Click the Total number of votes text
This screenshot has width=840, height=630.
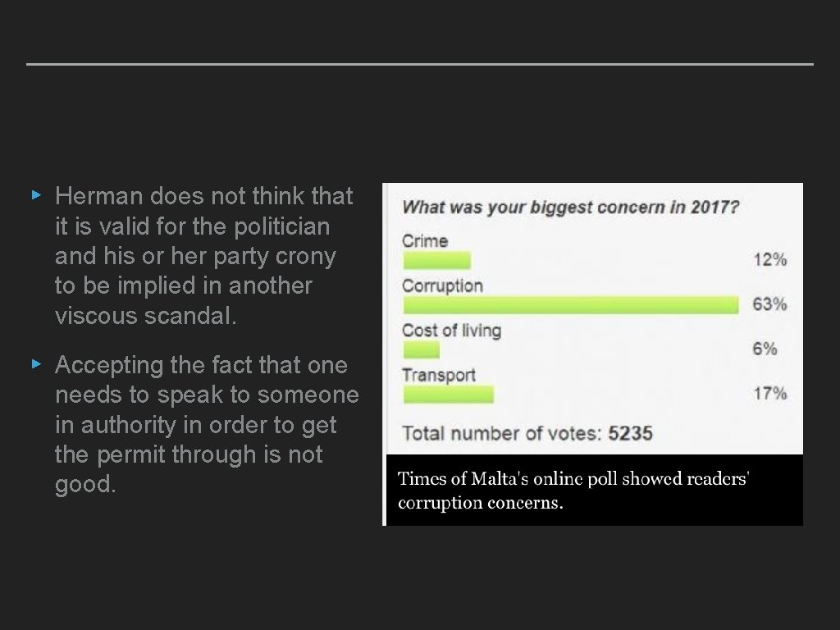527,432
